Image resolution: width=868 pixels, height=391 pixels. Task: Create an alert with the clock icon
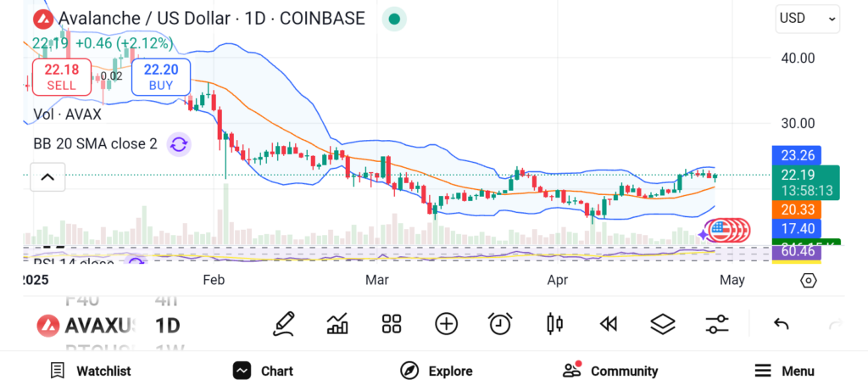pos(500,323)
